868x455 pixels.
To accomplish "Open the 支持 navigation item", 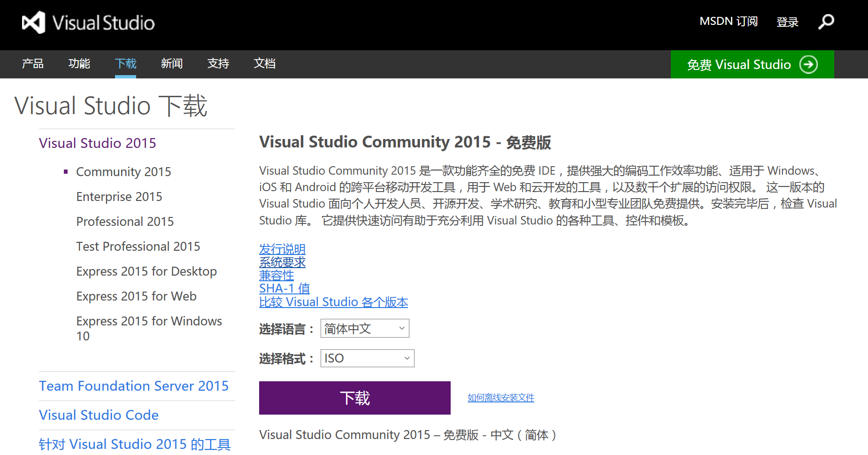I will point(218,63).
